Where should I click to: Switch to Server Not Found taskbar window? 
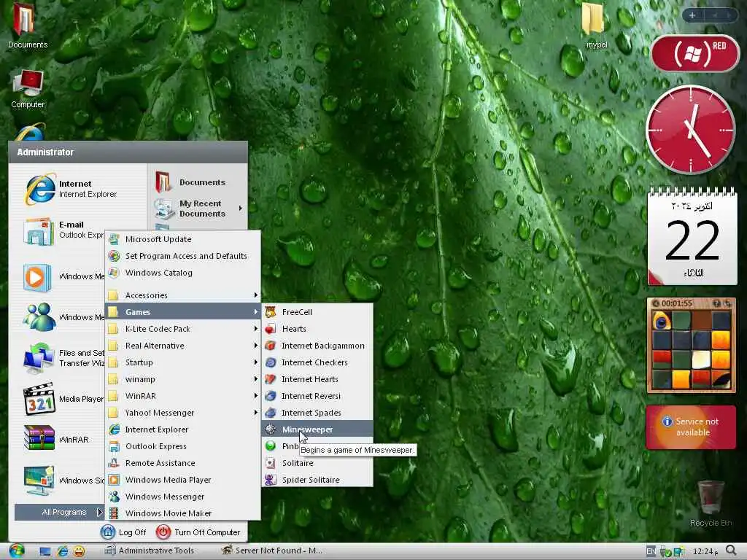(271, 551)
